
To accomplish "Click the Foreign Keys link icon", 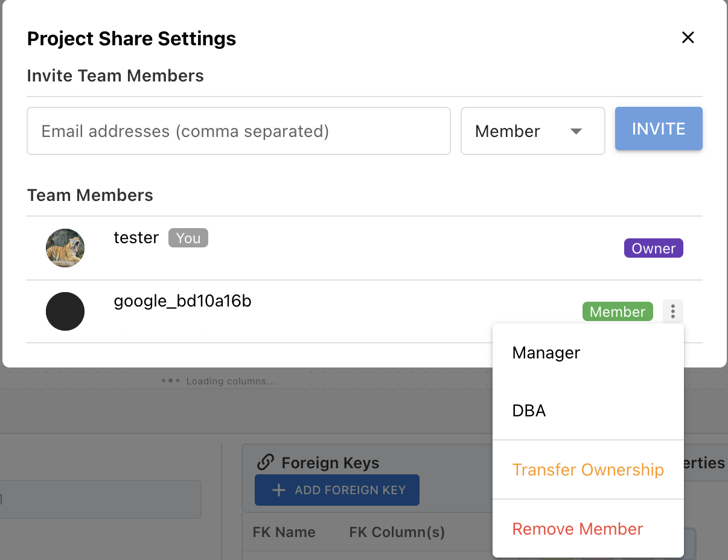I will pyautogui.click(x=265, y=463).
